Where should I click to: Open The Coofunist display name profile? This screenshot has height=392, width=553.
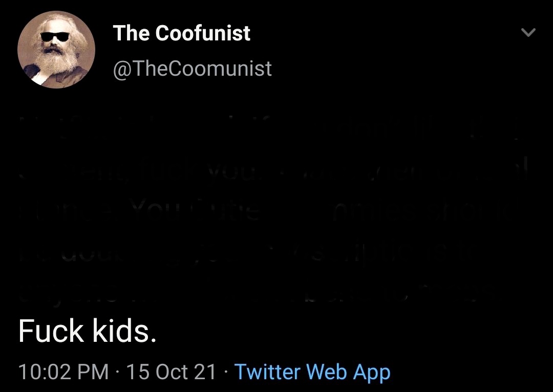(x=182, y=33)
